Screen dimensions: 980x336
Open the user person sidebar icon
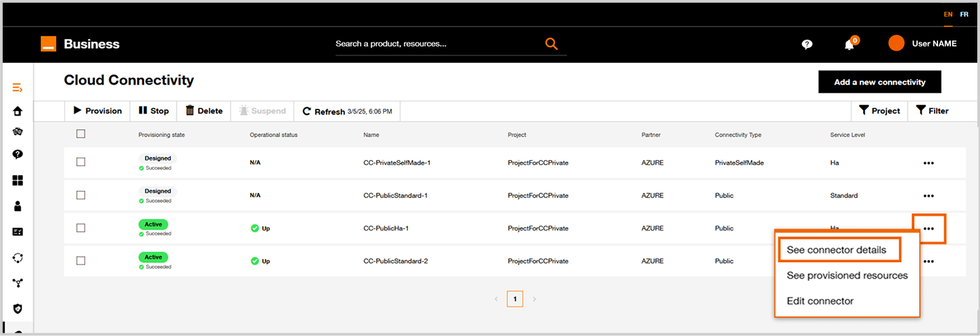[18, 206]
